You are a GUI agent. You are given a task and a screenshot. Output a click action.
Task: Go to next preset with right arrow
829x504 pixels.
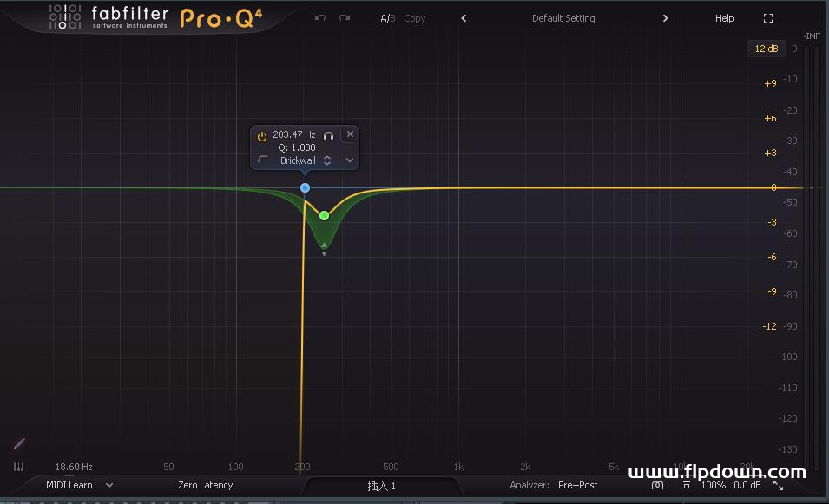[x=665, y=18]
